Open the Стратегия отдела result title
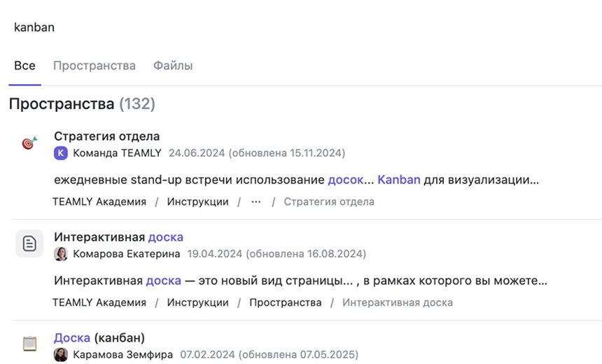This screenshot has width=602, height=364. point(106,136)
